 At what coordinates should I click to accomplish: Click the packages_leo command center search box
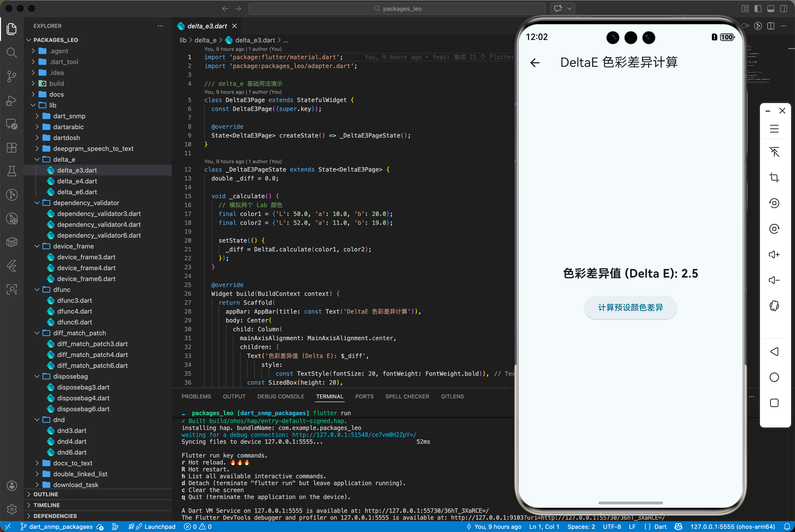(397, 9)
